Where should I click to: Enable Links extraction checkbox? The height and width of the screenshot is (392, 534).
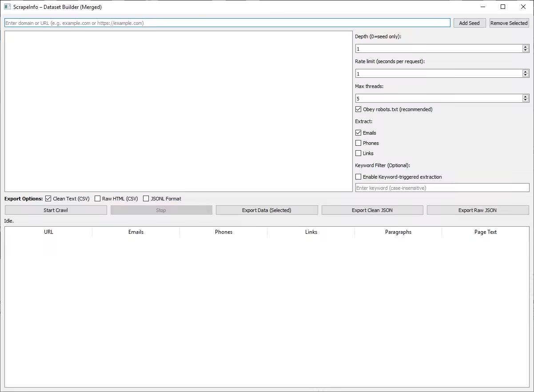point(359,153)
